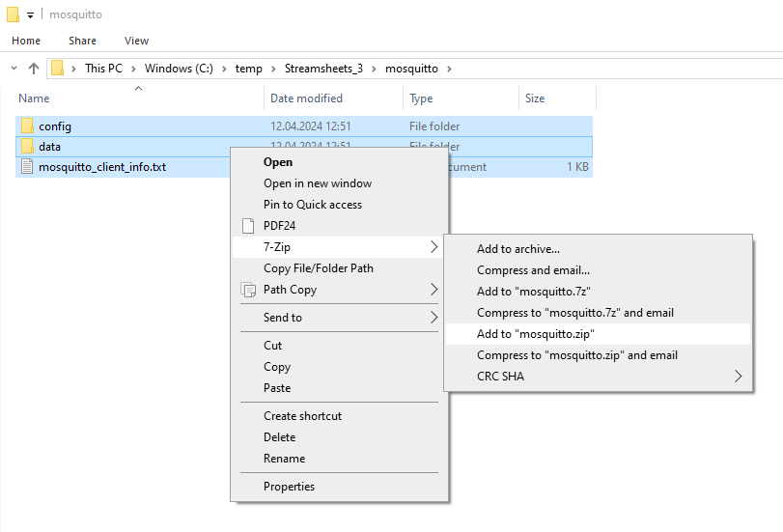
Task: Expand the recent locations chevron
Action: pos(14,69)
